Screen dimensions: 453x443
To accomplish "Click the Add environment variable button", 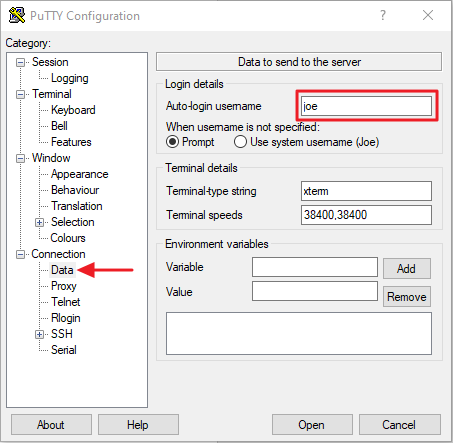I will (407, 269).
